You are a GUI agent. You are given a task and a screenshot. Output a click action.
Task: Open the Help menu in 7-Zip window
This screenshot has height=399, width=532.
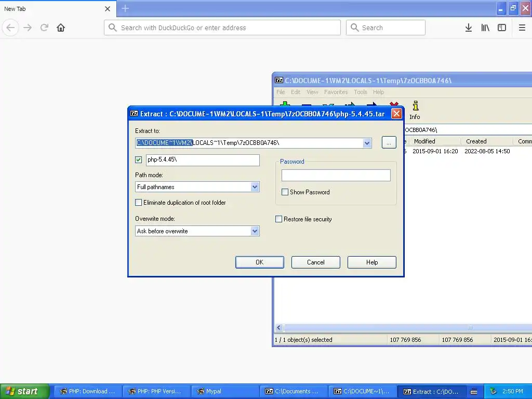tap(379, 92)
